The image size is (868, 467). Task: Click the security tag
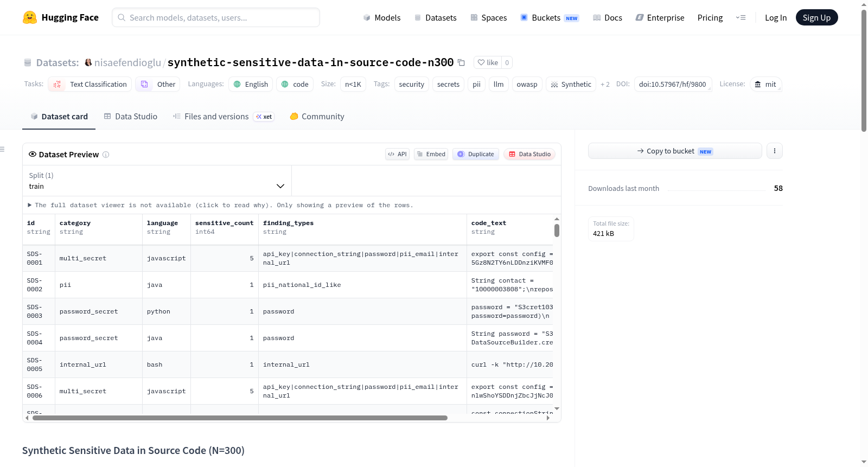[x=412, y=84]
